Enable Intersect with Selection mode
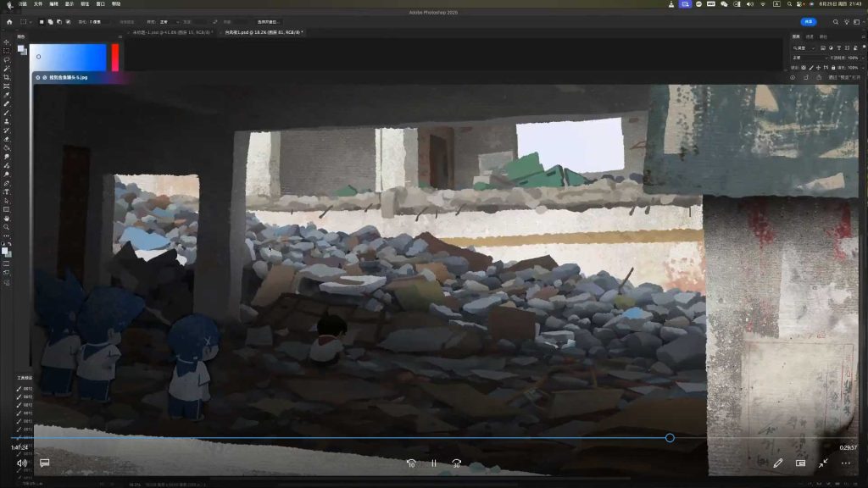The height and width of the screenshot is (488, 868). [x=68, y=22]
